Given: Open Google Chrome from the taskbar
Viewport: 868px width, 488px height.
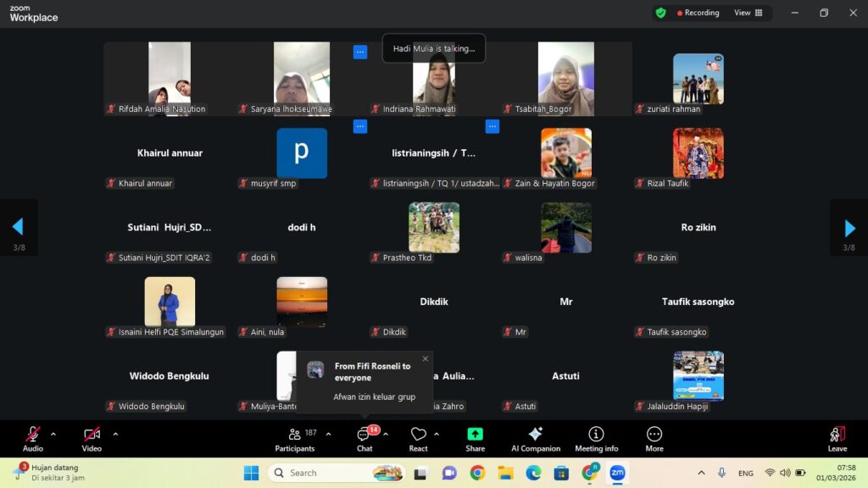Looking at the screenshot, I should [x=477, y=473].
